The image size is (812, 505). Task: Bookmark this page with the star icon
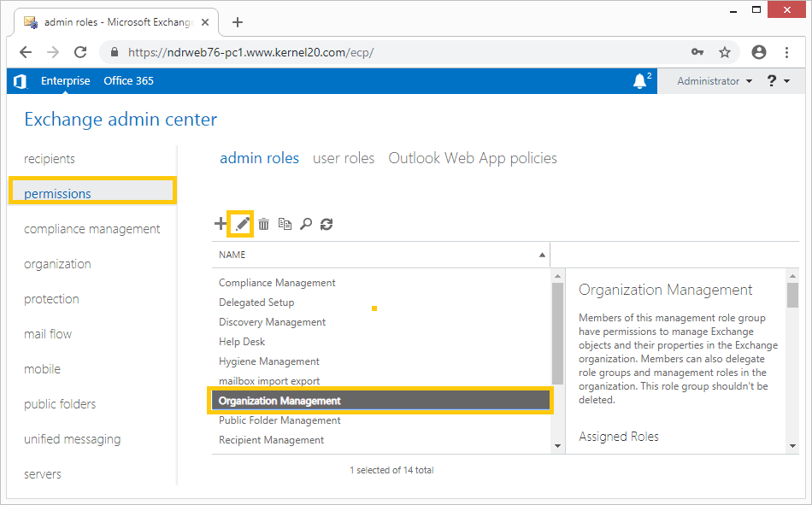pyautogui.click(x=725, y=52)
